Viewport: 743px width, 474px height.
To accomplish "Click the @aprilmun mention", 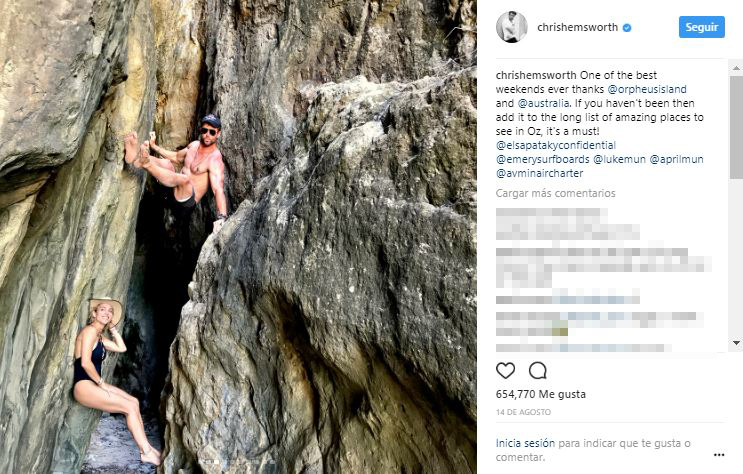I will 674,159.
